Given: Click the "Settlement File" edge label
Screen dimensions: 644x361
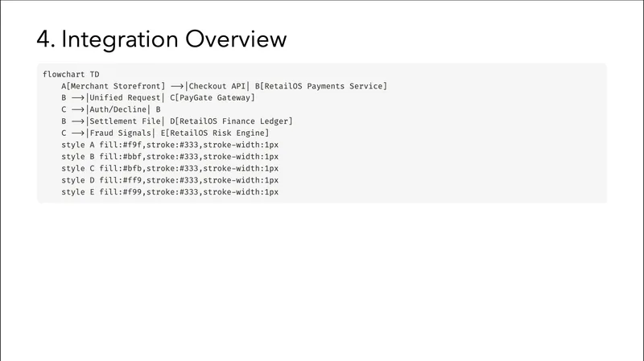Looking at the screenshot, I should [x=123, y=121].
